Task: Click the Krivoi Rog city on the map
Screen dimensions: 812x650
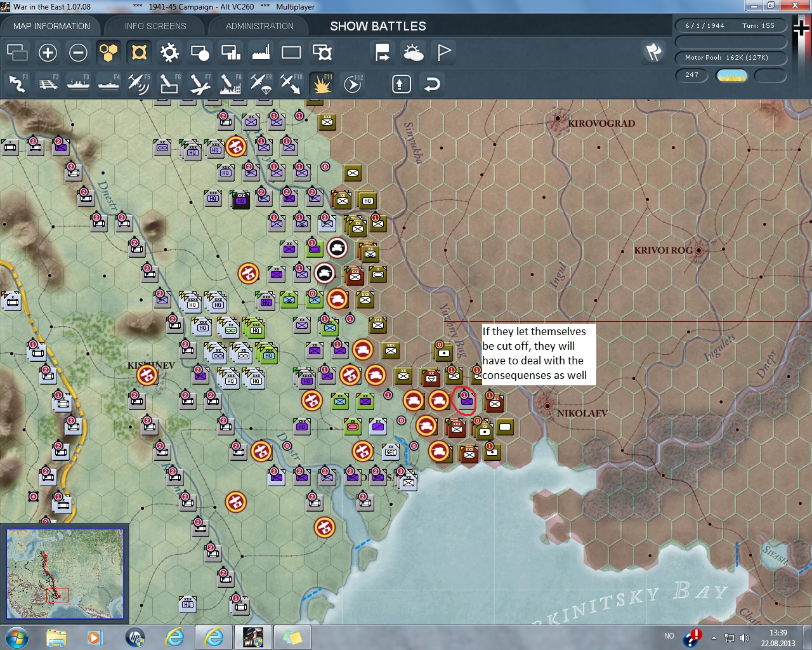Action: coord(699,250)
